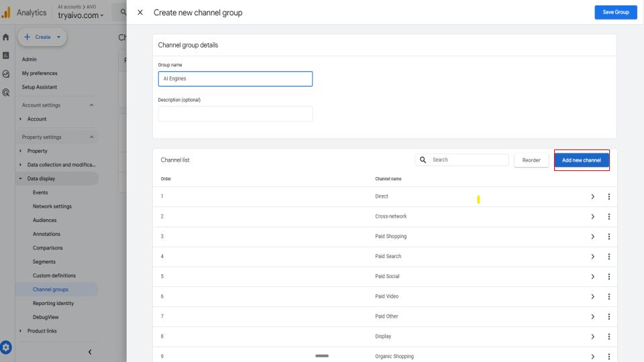The image size is (644, 362).
Task: Open Network settings
Action: (52, 206)
